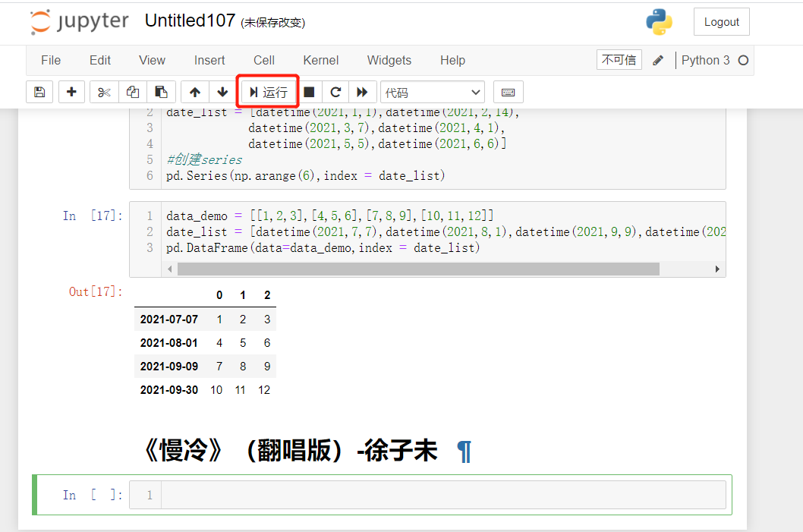Image resolution: width=803 pixels, height=532 pixels.
Task: Click the scrollbar right arrow in cell 17
Action: click(717, 269)
